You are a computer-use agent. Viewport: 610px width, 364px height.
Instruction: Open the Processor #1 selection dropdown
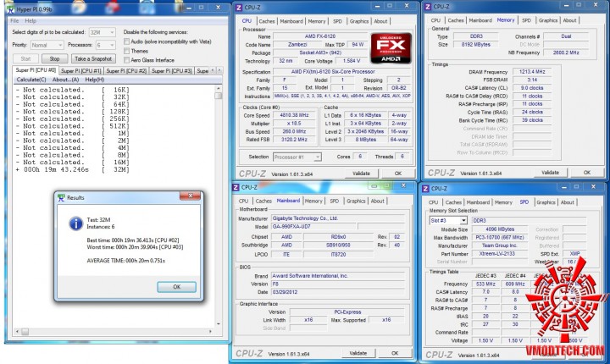297,157
